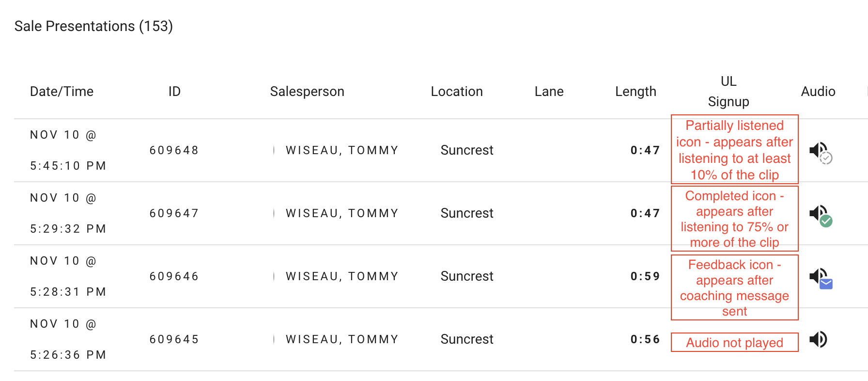Open presentation ID 609646
Viewport: 868px width, 381px height.
point(174,276)
